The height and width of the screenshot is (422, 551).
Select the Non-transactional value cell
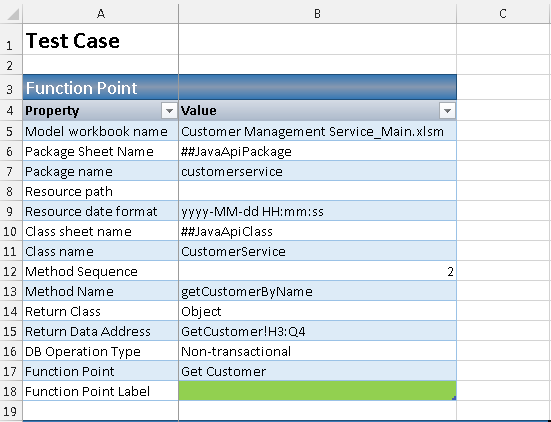pos(317,351)
